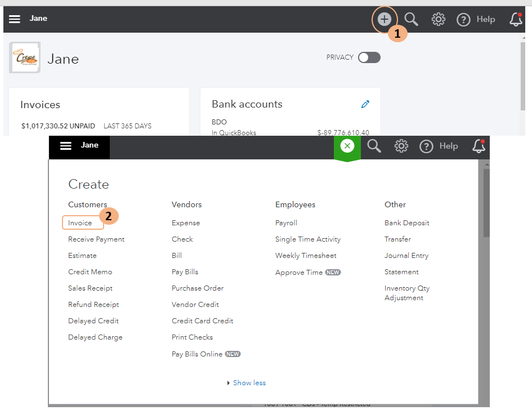Screen dimensions: 532x410
Task: Edit bank accounts with the pencil icon
Action: (365, 104)
